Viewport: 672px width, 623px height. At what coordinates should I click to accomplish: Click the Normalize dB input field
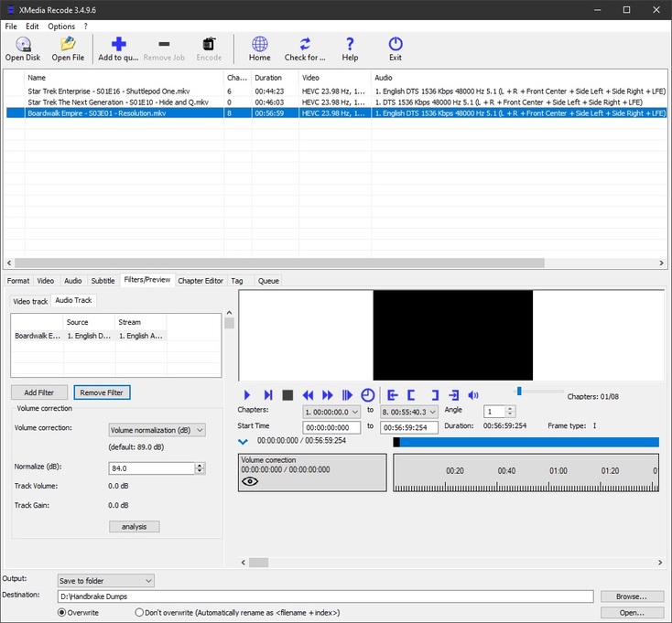[152, 468]
